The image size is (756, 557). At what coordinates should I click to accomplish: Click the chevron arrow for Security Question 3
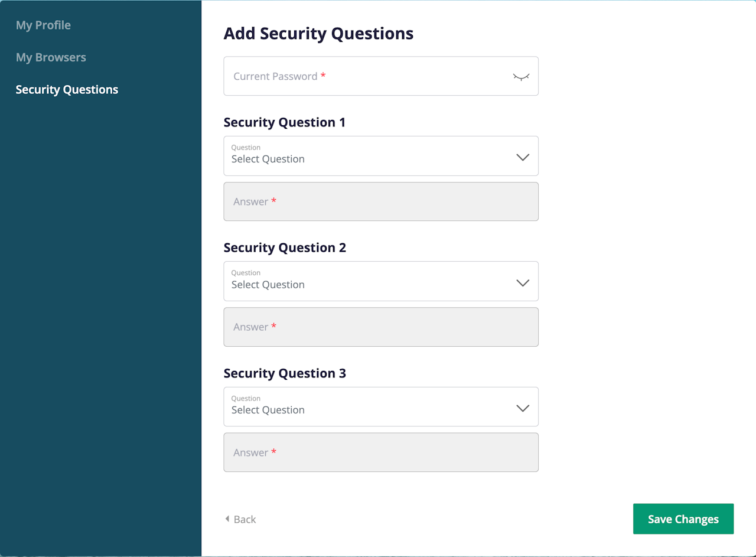click(523, 408)
